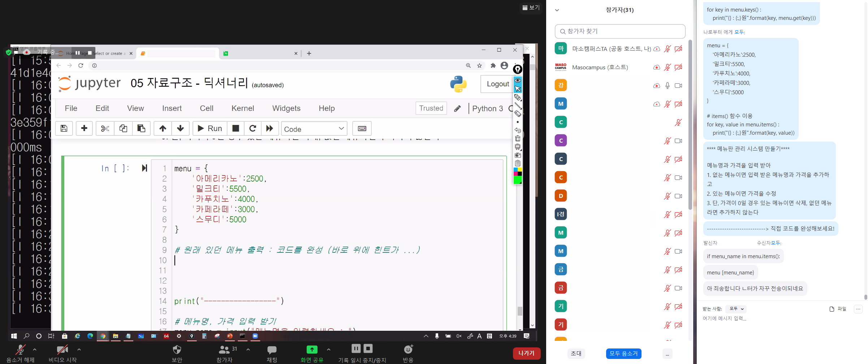Collapse the participants panel chevron
This screenshot has height=364, width=868.
pos(557,10)
